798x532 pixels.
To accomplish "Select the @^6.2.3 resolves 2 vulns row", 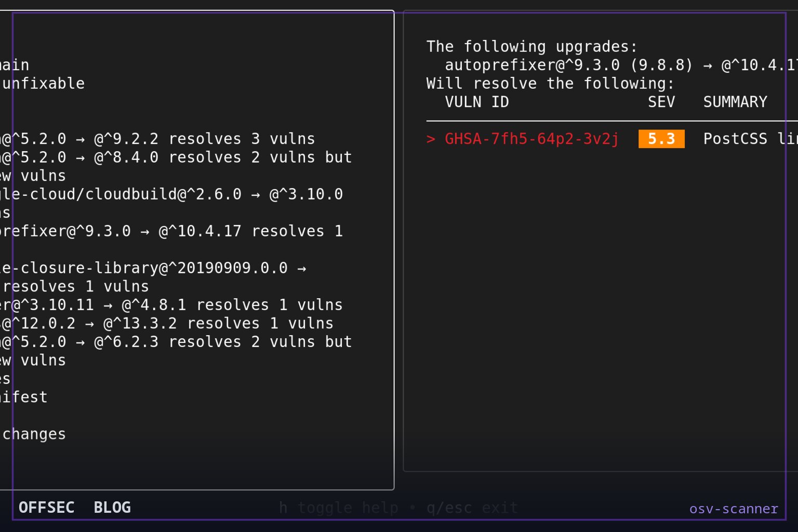I will 176,351.
